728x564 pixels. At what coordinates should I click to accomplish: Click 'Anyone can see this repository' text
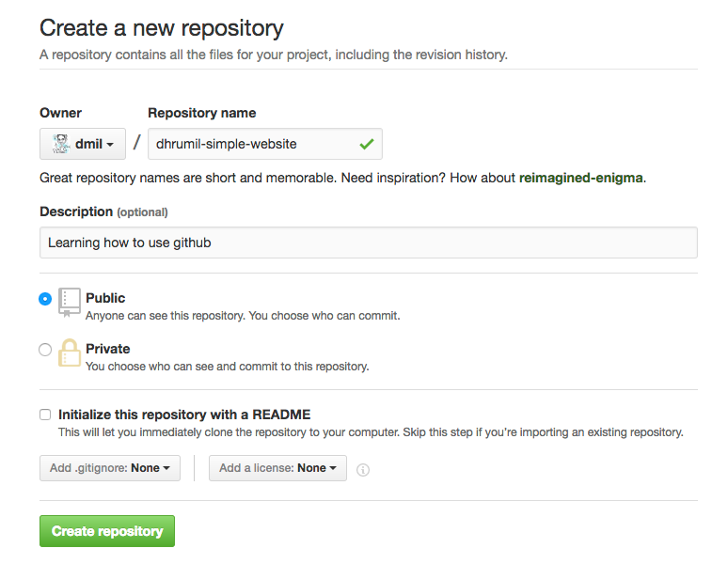coord(243,316)
